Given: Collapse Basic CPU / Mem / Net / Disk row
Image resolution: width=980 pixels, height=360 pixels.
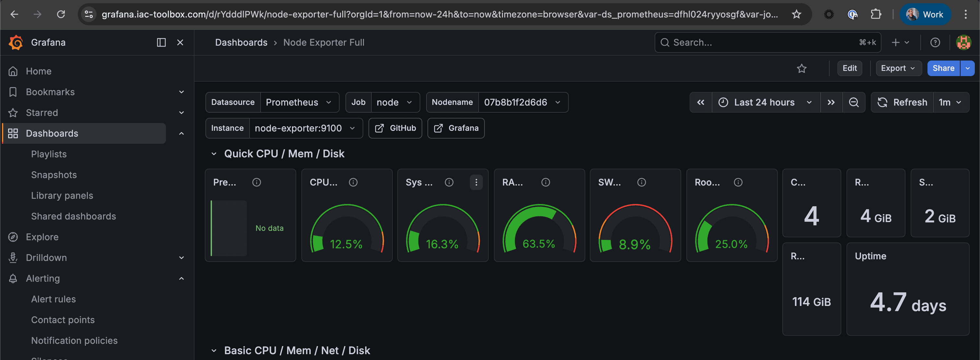Looking at the screenshot, I should 214,350.
